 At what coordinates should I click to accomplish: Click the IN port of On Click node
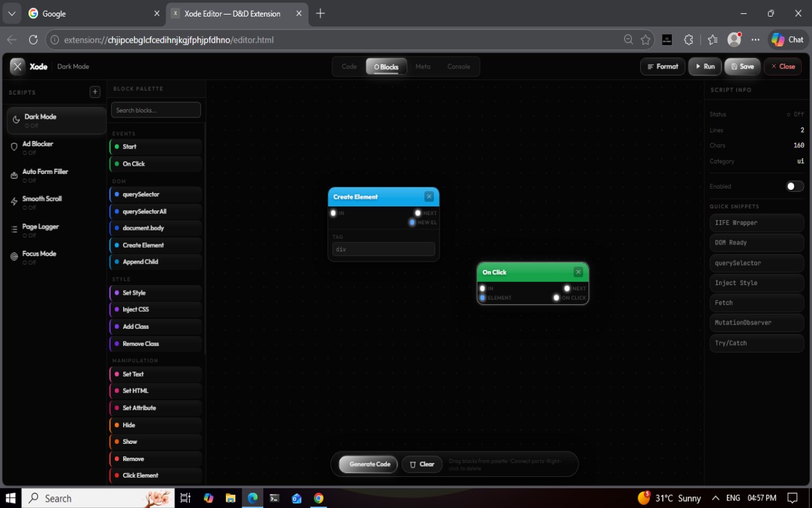pyautogui.click(x=482, y=288)
